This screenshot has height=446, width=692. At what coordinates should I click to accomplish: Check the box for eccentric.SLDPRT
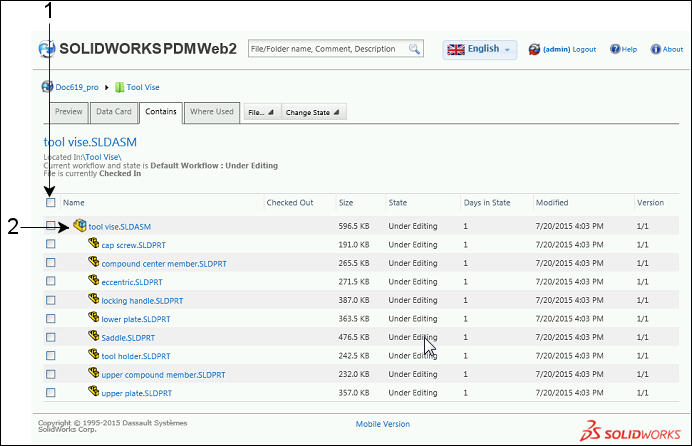click(51, 281)
